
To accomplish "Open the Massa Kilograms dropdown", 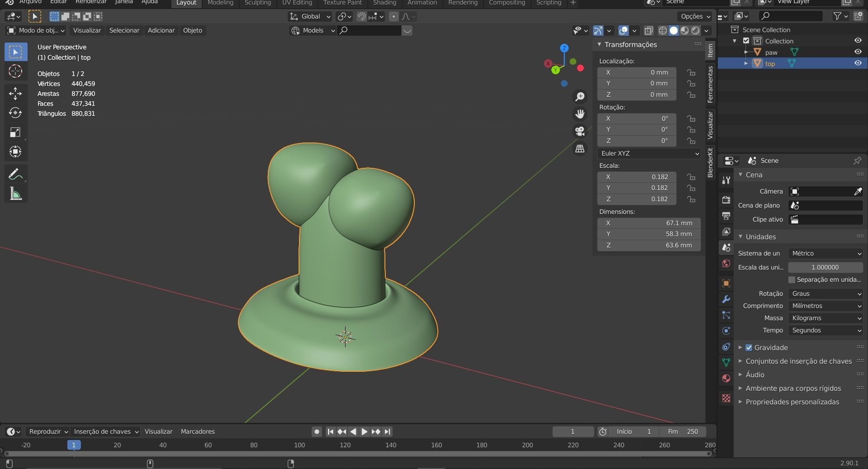I will 825,318.
